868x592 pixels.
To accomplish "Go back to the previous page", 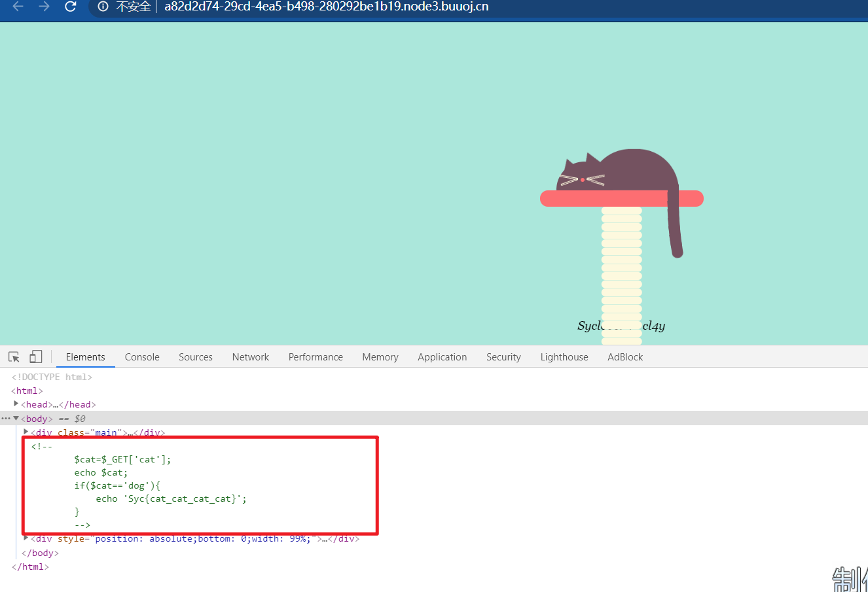I will (18, 7).
